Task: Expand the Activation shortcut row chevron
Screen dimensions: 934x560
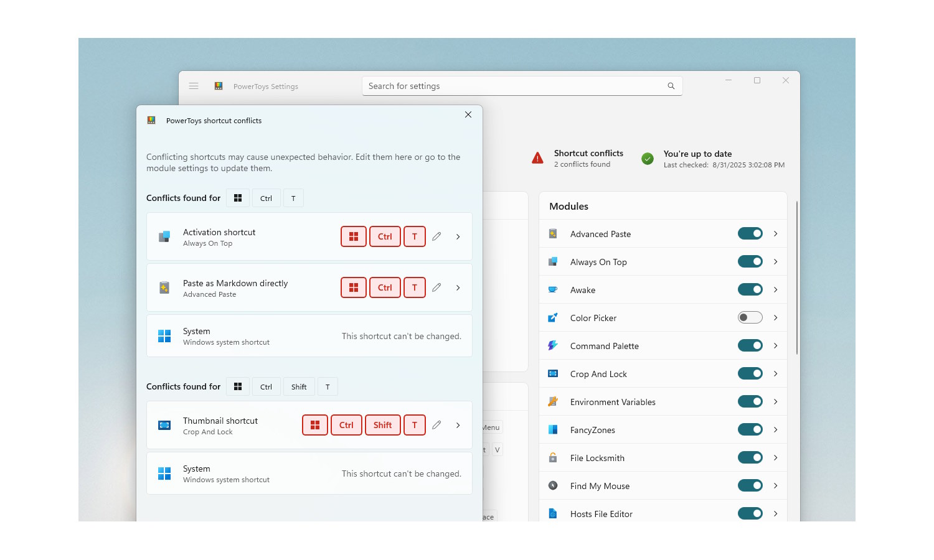Action: pyautogui.click(x=458, y=236)
